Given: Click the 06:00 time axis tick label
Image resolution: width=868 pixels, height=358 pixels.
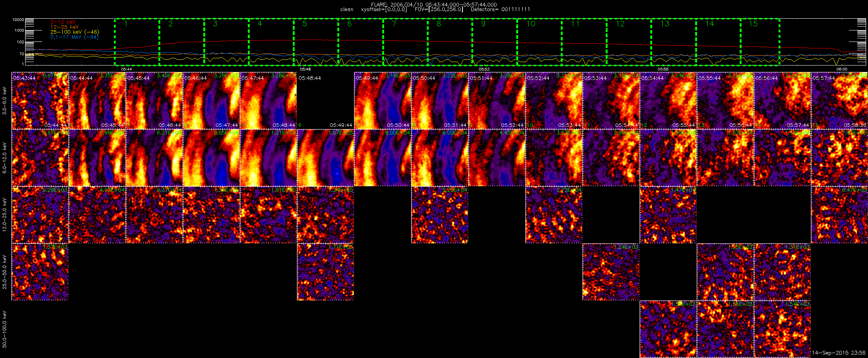Looking at the screenshot, I should 842,69.
